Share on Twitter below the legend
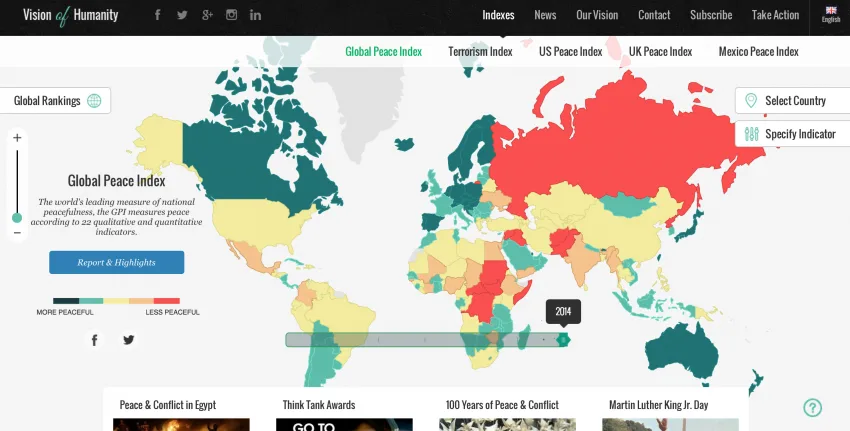Screen dimensions: 850x431 (x=128, y=340)
